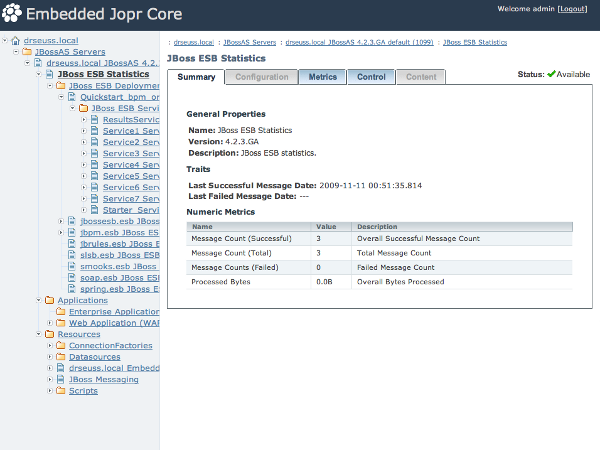Expand the ResultsService node
Viewport: 600px width, 450px height.
pyautogui.click(x=84, y=120)
